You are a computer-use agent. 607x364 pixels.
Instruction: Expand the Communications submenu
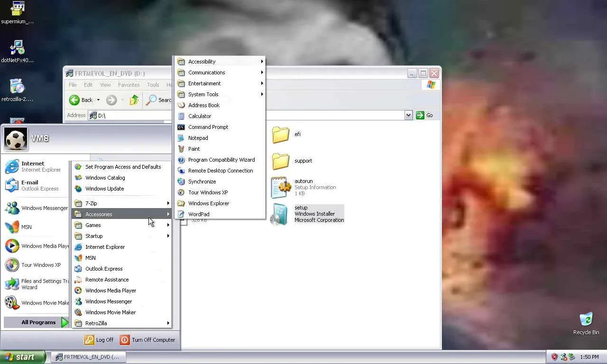(220, 73)
